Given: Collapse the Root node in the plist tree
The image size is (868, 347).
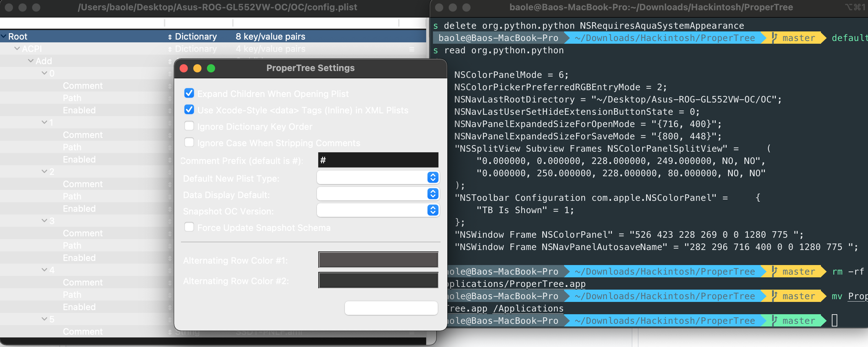Looking at the screenshot, I should click(3, 36).
